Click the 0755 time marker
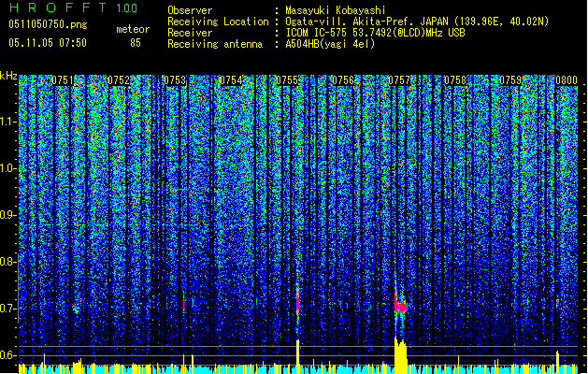588x374 pixels. [287, 80]
